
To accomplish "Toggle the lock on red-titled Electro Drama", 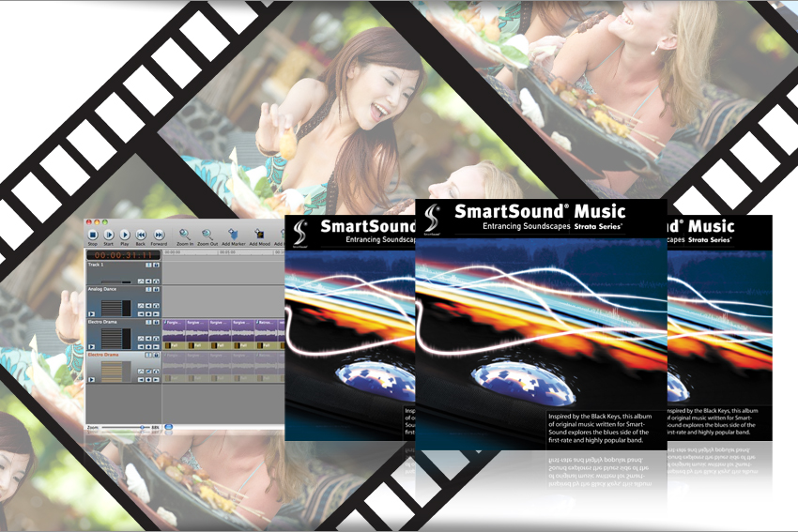I will [156, 355].
